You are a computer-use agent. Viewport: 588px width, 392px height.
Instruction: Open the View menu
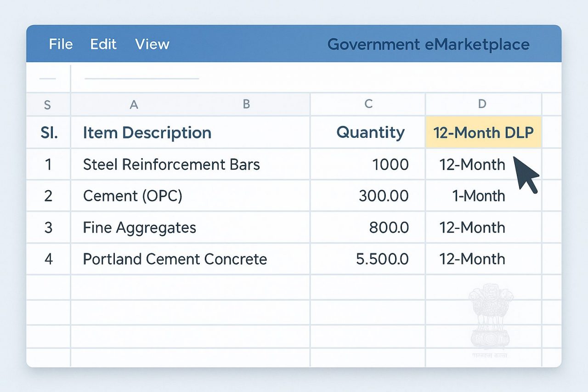click(x=152, y=44)
